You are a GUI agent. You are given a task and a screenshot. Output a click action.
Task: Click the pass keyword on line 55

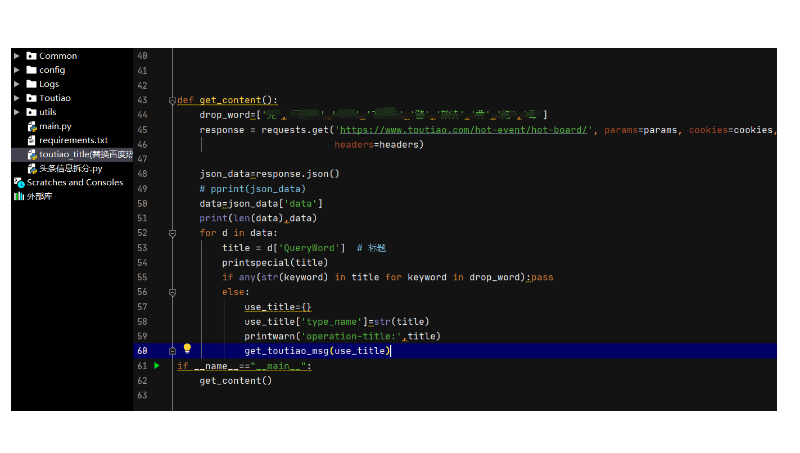[542, 278]
